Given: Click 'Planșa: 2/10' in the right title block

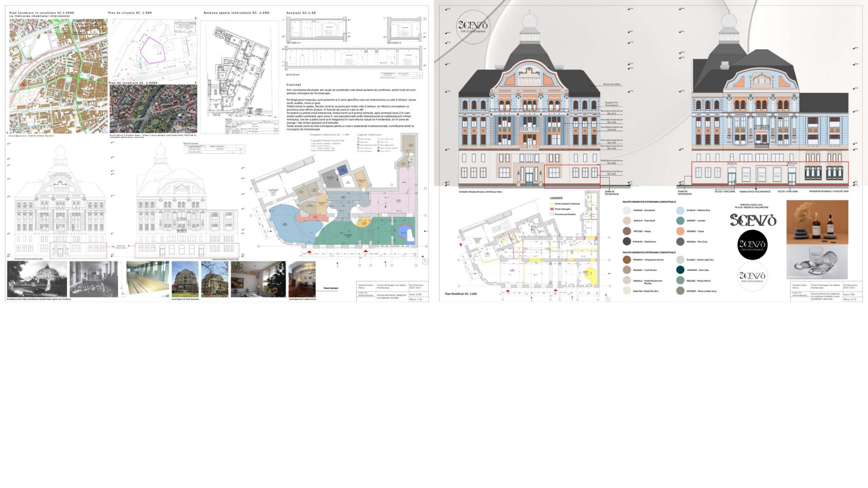Looking at the screenshot, I should tap(850, 300).
